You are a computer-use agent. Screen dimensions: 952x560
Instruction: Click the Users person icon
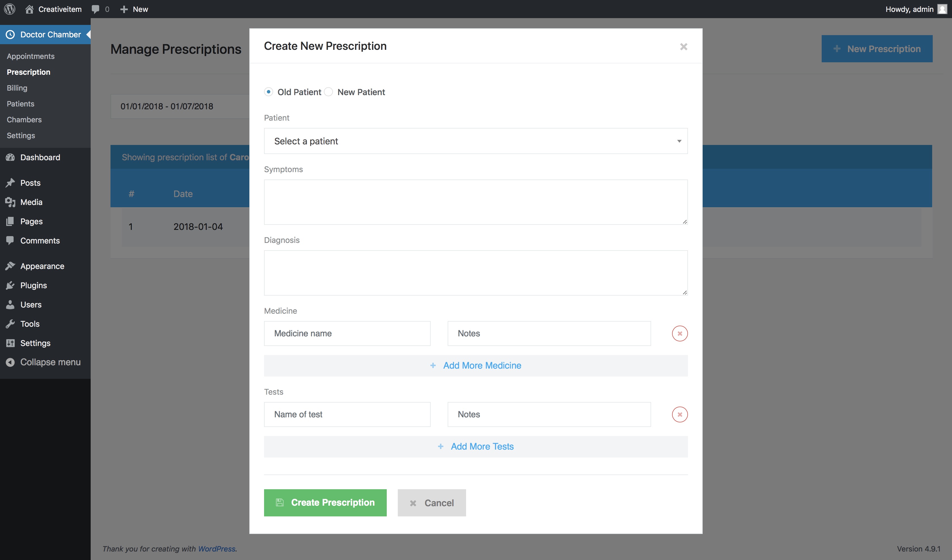[x=10, y=305]
